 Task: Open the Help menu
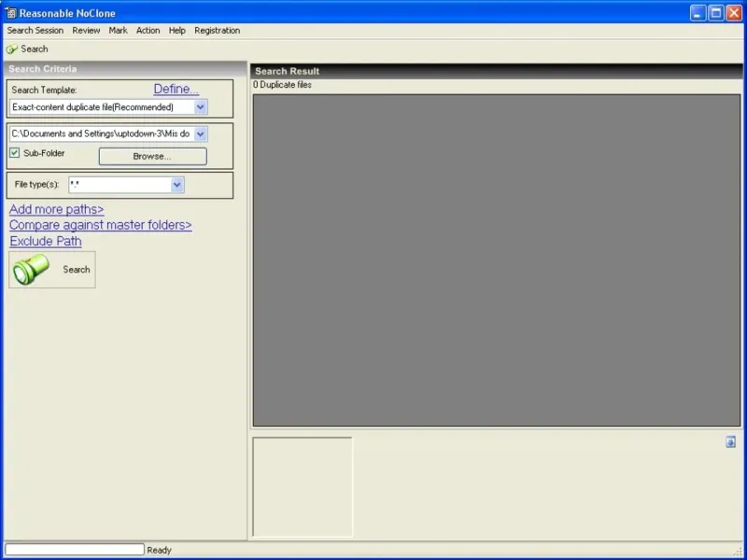click(176, 31)
